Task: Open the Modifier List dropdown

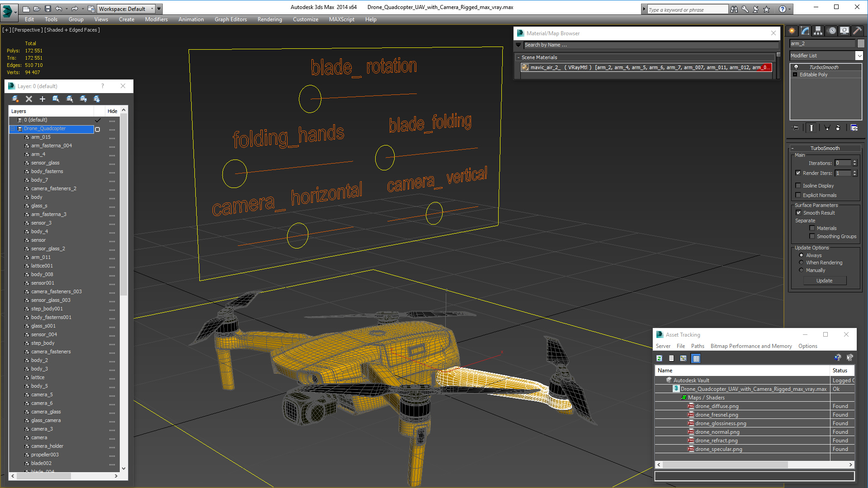Action: point(859,56)
